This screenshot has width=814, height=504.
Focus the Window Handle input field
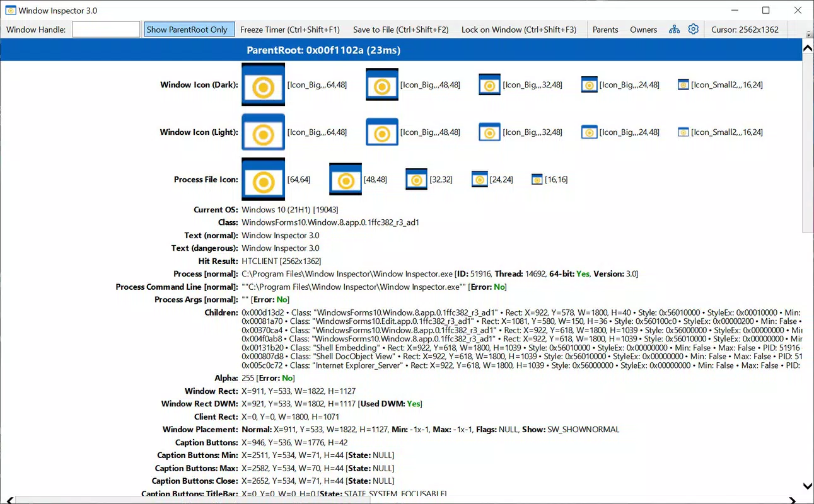click(106, 30)
